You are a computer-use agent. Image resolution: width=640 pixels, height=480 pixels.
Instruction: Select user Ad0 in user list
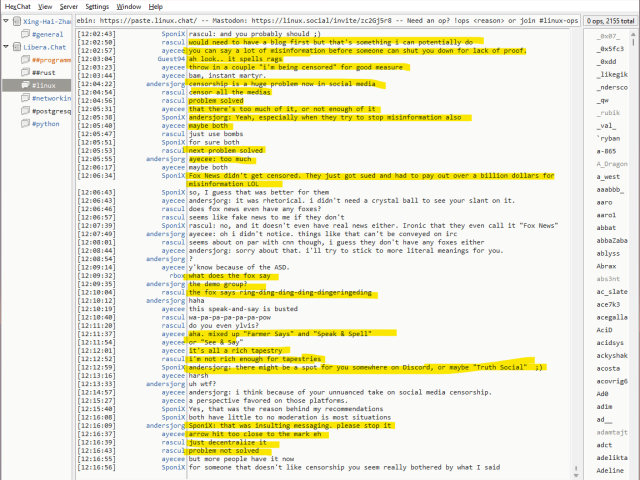602,394
